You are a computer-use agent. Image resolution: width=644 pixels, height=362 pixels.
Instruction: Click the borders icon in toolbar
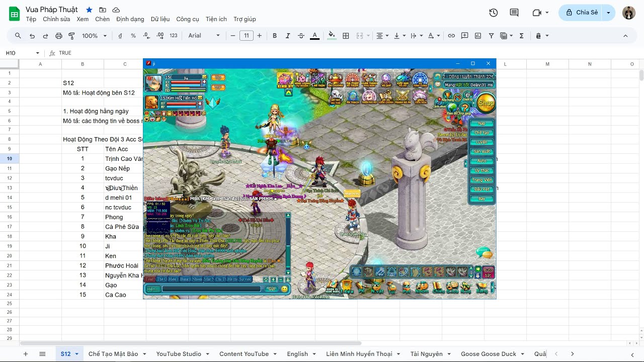click(x=346, y=36)
